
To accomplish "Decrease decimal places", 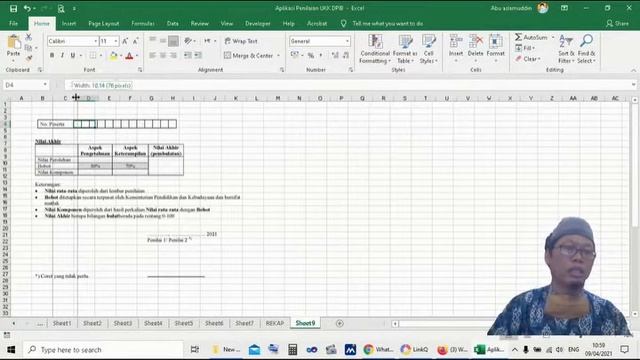I will [x=346, y=55].
